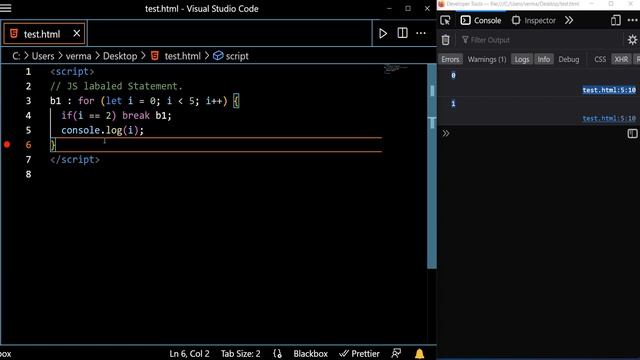Screen dimensions: 640x360
Task: Toggle the Debug filter in console
Action: point(569,59)
